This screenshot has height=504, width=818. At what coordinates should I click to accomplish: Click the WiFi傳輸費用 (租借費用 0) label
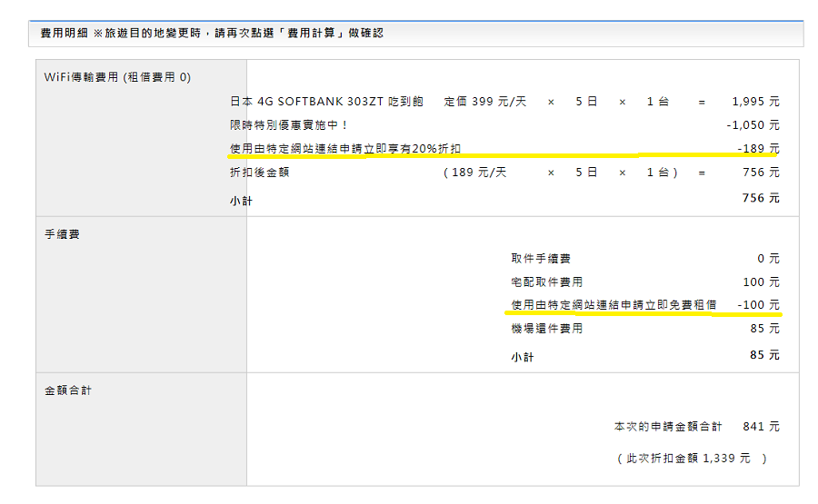click(x=117, y=77)
